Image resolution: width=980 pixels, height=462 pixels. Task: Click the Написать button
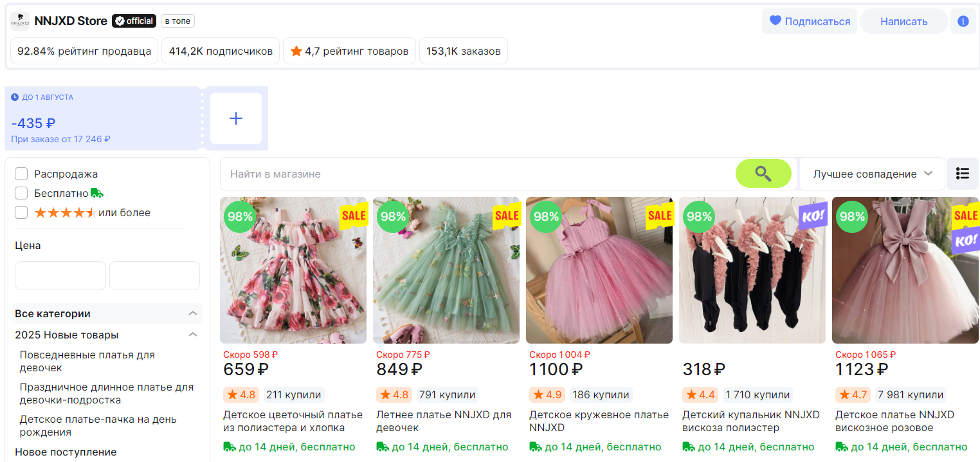click(903, 21)
